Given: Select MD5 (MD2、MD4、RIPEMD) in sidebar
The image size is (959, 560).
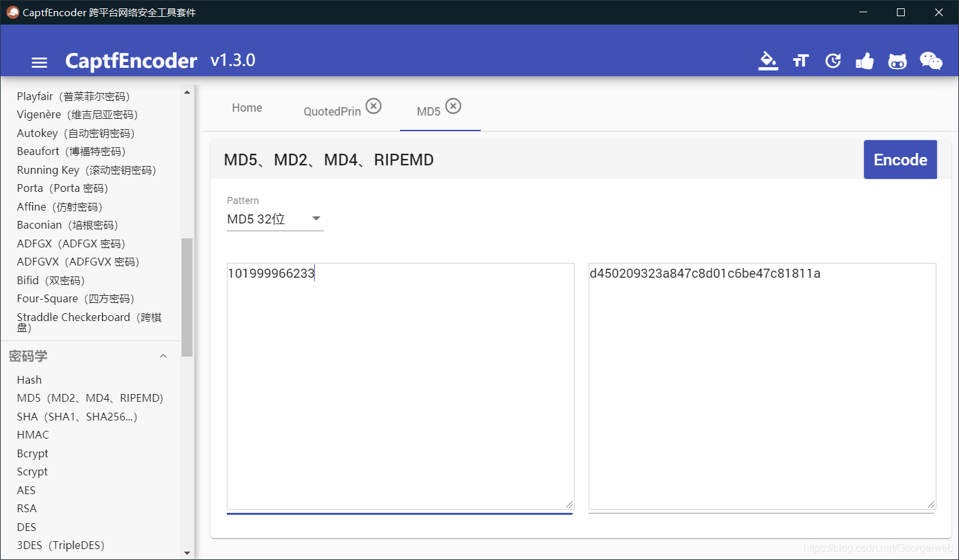Looking at the screenshot, I should coord(90,398).
